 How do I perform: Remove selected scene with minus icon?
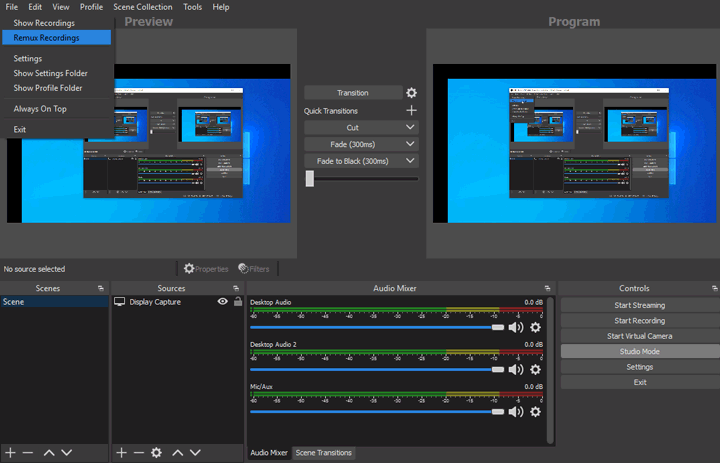27,453
